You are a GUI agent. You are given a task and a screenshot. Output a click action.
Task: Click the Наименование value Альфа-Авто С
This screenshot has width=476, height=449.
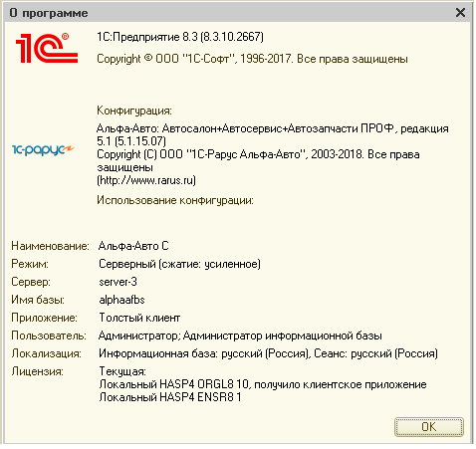tap(133, 246)
